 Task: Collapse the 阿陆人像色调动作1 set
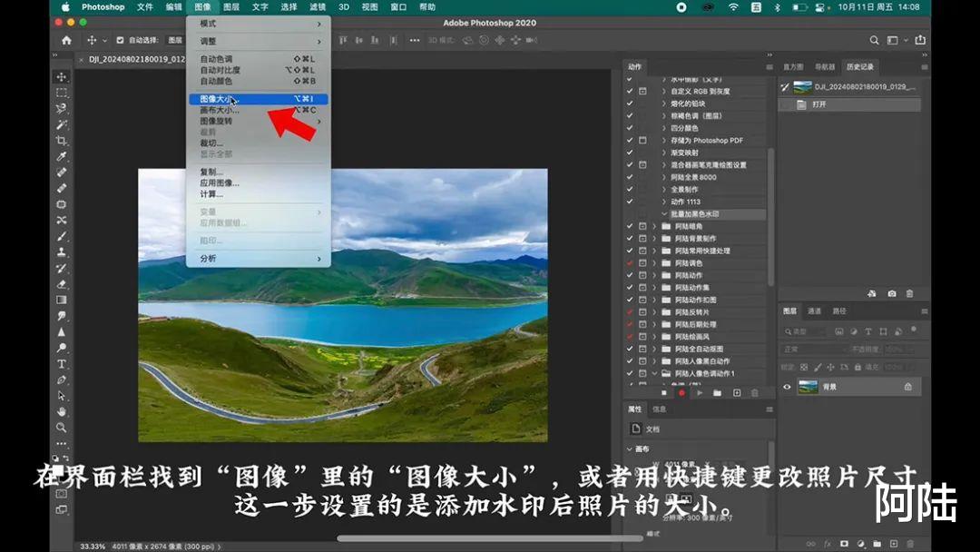click(654, 373)
